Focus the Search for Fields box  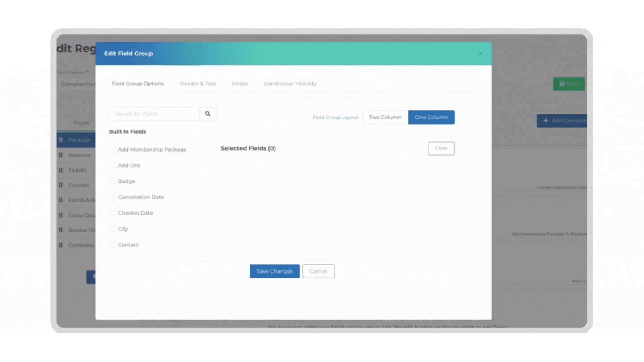coord(154,114)
